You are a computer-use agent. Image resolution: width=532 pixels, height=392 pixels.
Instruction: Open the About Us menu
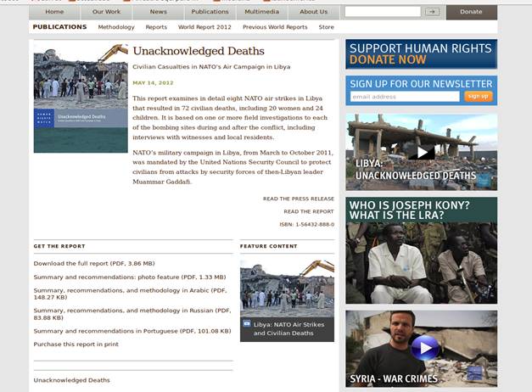click(x=313, y=12)
